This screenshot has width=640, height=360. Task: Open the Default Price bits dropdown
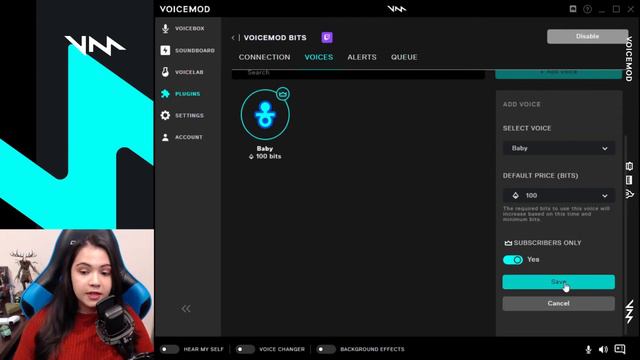(558, 196)
